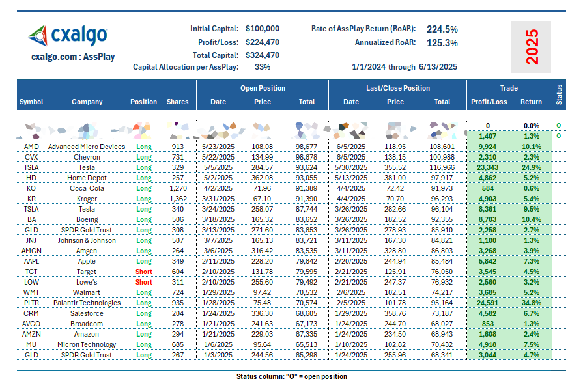This screenshot has width=583, height=392.
Task: Click the Short position in the Target row
Action: coord(143,272)
